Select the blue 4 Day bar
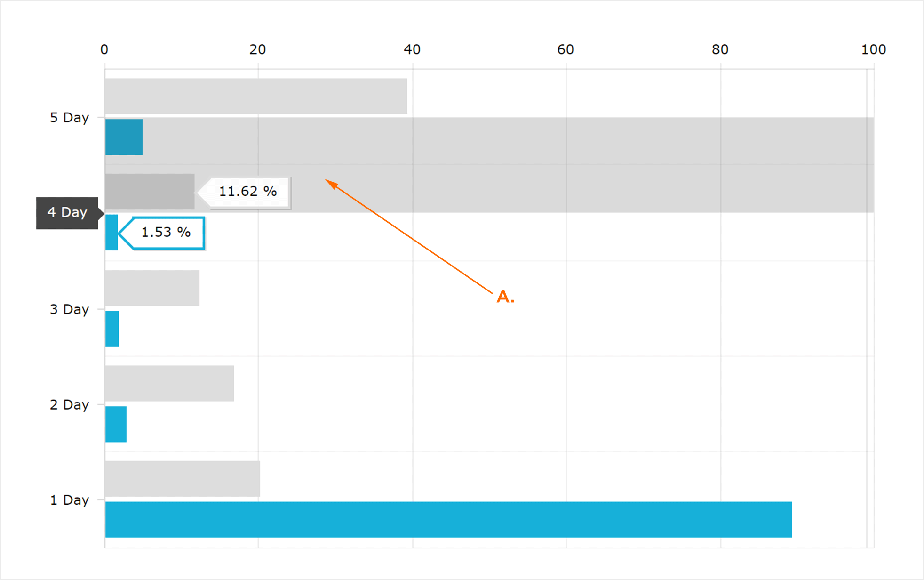Screen dimensions: 924x580 (112, 233)
